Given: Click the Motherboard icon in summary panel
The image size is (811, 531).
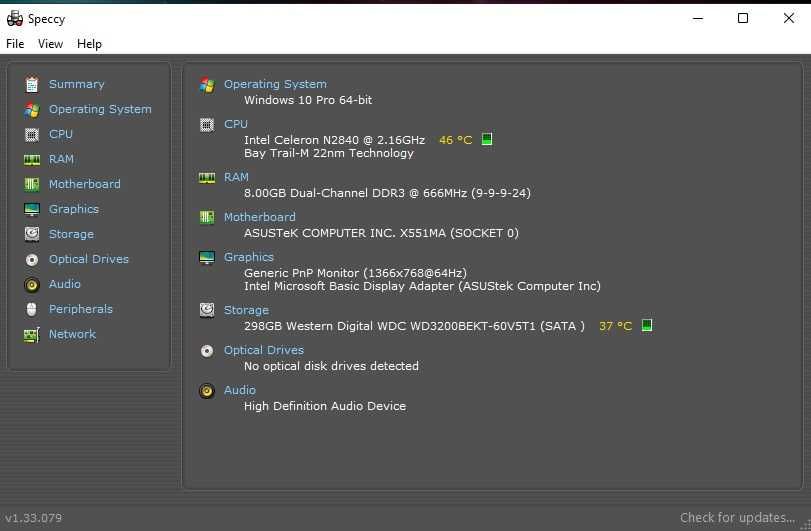Looking at the screenshot, I should click(207, 218).
